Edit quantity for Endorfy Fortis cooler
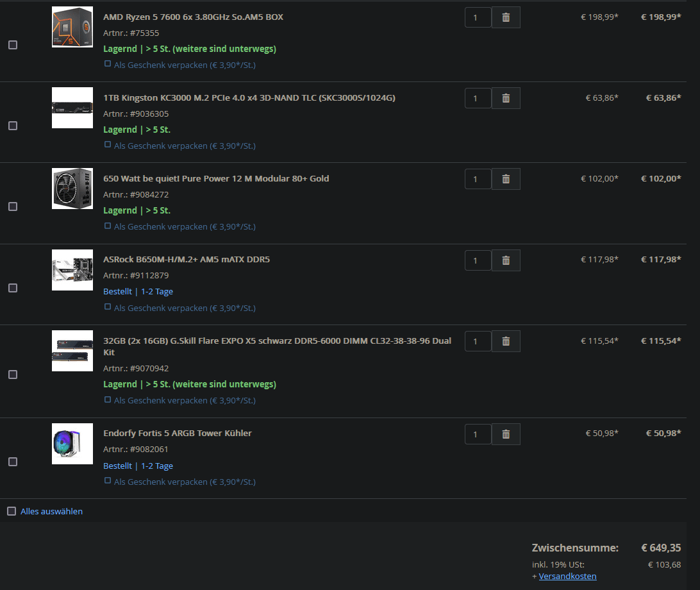 click(478, 434)
